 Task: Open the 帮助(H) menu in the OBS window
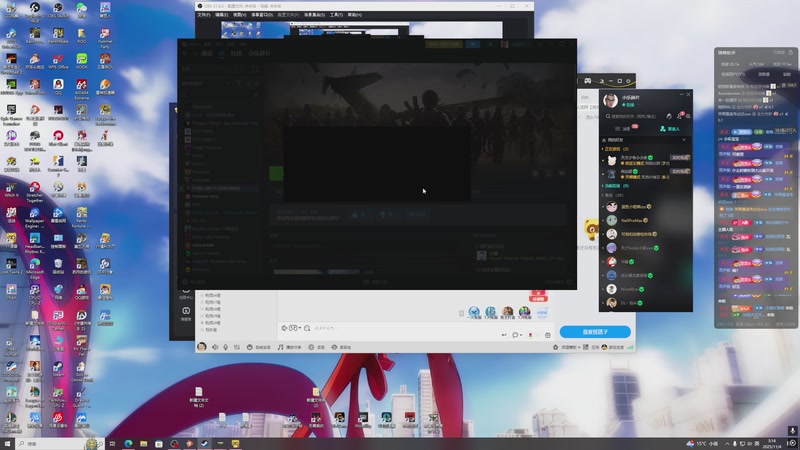click(355, 15)
